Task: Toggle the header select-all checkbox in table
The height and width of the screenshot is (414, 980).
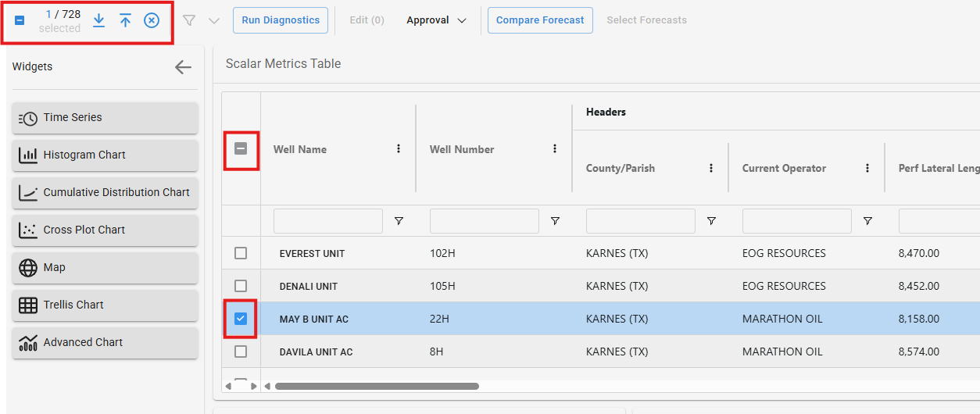Action: 241,148
